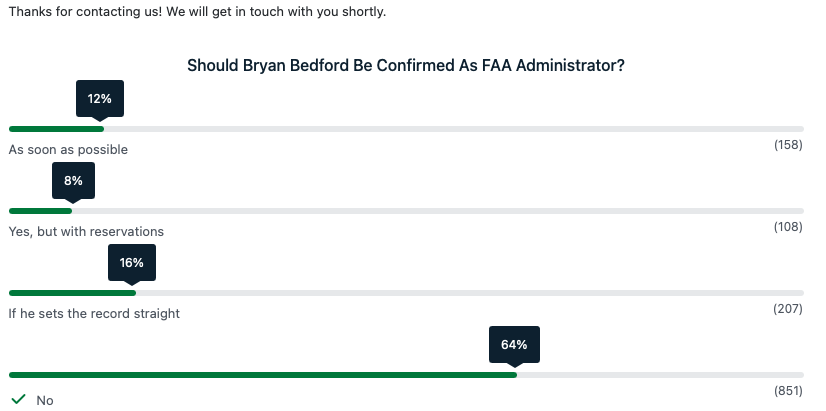The width and height of the screenshot is (826, 411).
Task: Click the green fill of the 64% bar
Action: (262, 375)
